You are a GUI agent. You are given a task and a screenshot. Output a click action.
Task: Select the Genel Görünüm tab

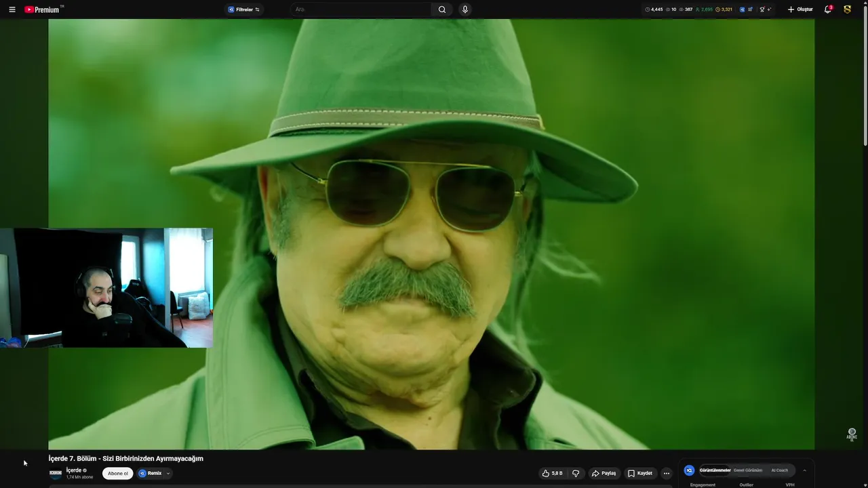(748, 470)
